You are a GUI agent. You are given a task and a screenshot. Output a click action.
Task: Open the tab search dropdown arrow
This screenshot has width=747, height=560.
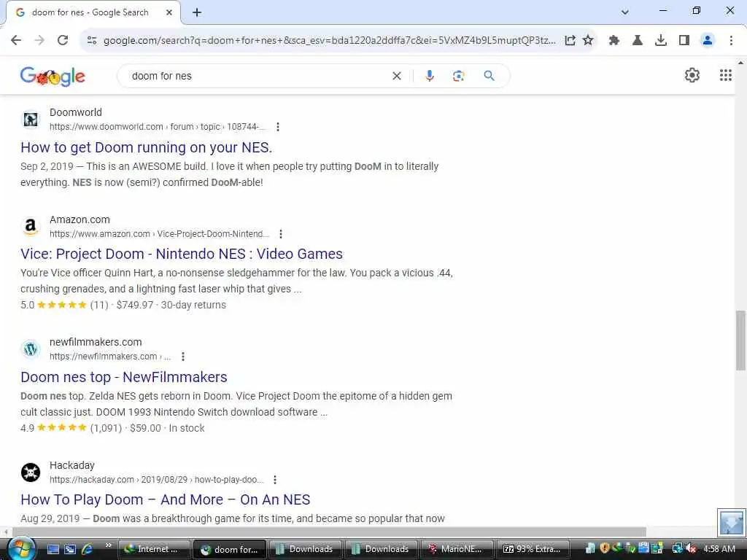(x=625, y=12)
